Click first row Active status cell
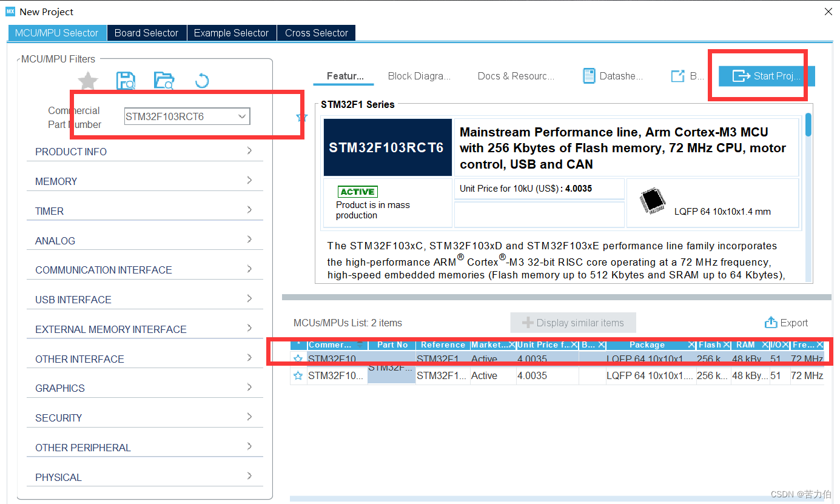 point(493,358)
